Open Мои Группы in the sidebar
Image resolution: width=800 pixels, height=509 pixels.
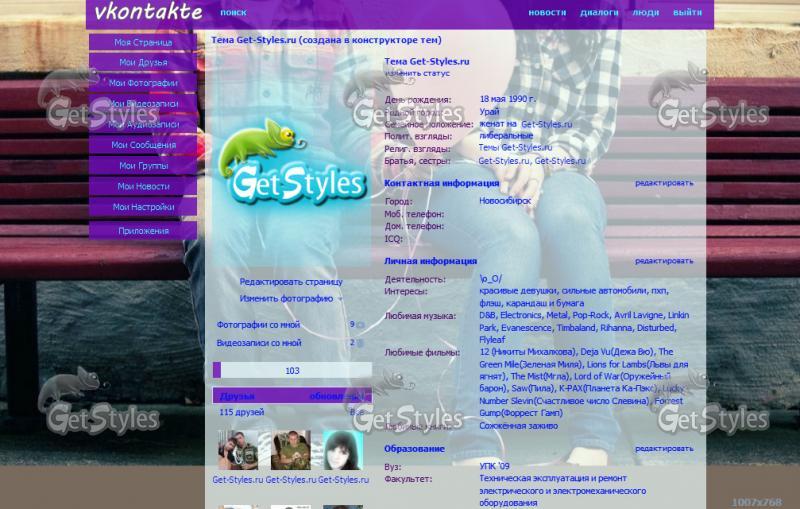click(143, 166)
